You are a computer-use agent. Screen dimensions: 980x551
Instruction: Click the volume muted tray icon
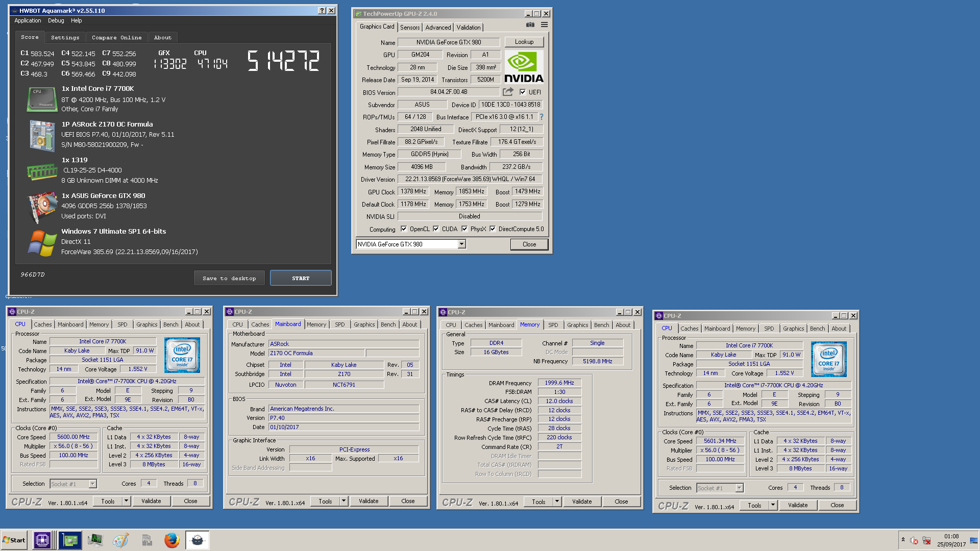pyautogui.click(x=914, y=541)
